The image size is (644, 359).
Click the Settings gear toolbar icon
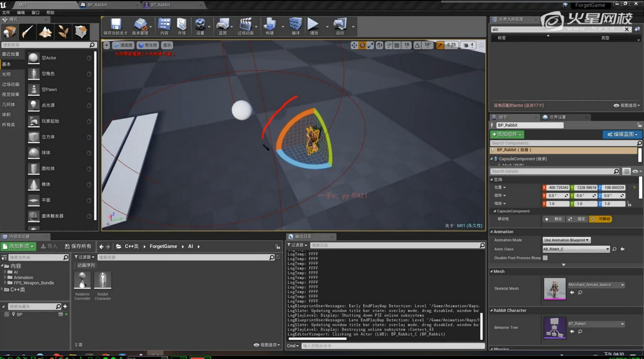pyautogui.click(x=200, y=26)
